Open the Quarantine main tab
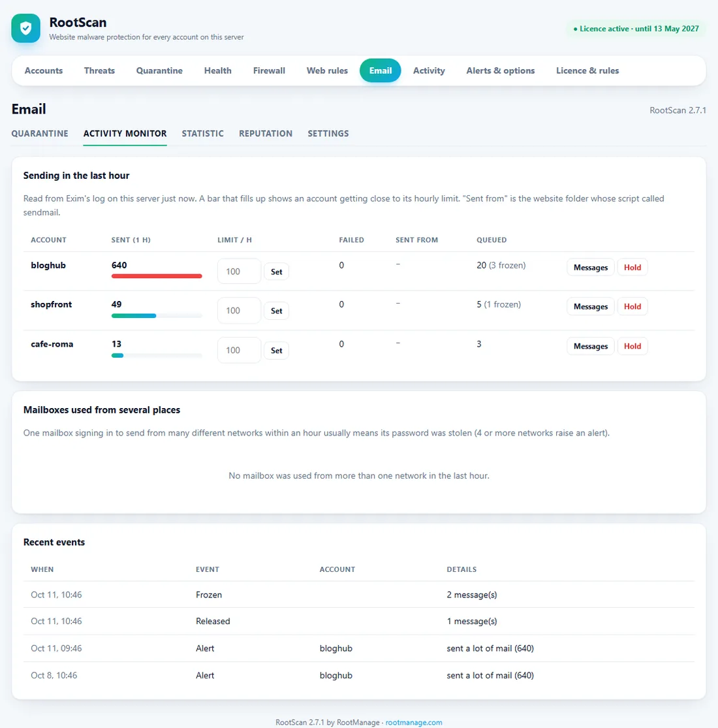The width and height of the screenshot is (718, 728). (x=159, y=71)
